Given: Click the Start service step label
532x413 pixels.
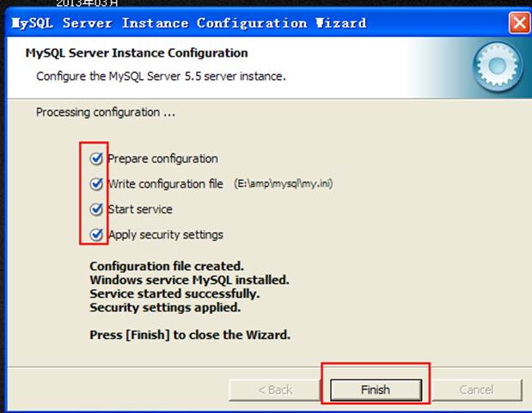Looking at the screenshot, I should point(140,209).
